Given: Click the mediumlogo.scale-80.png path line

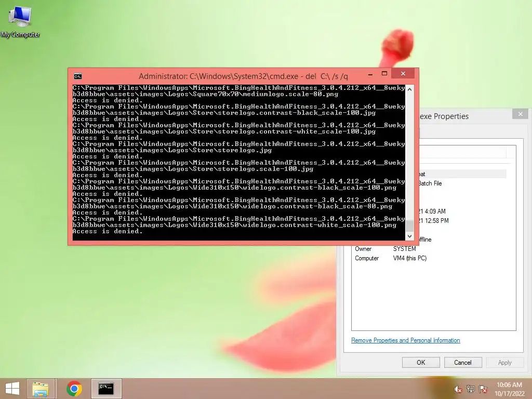Looking at the screenshot, I should click(205, 94).
